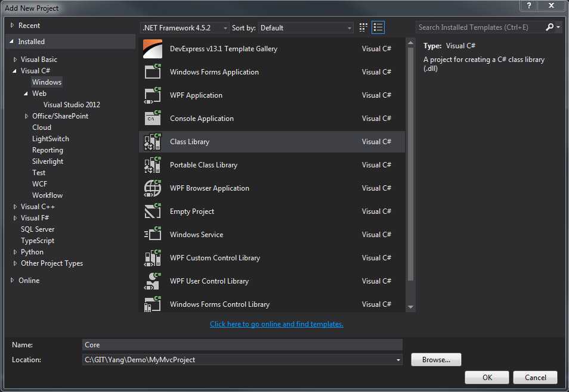Screen dimensions: 569x392
Task: Select the WCF category
Action: point(39,184)
